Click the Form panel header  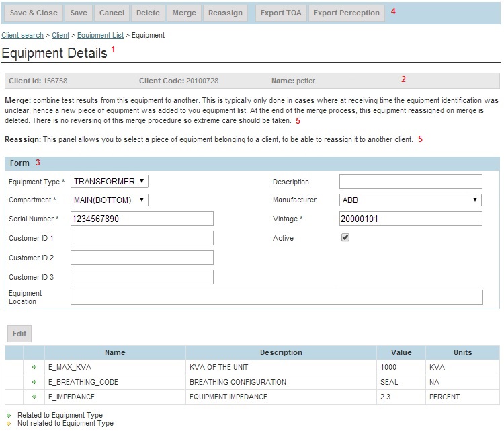point(252,163)
